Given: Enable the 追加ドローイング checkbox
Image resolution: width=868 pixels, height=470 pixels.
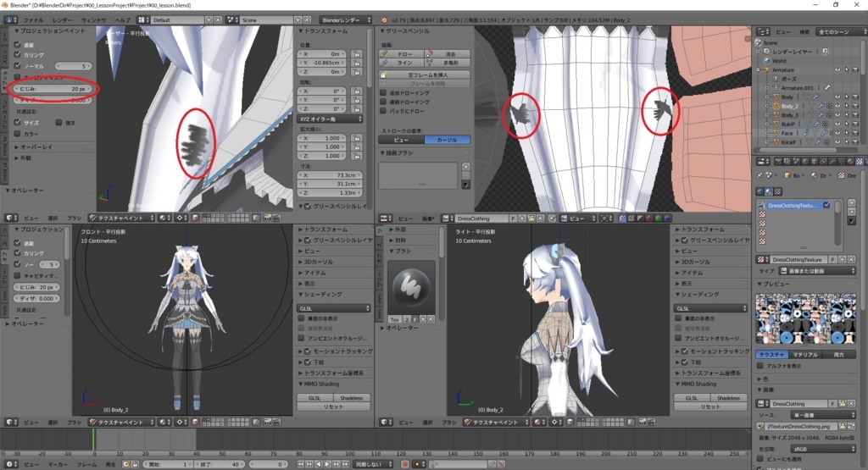Looking at the screenshot, I should (382, 93).
